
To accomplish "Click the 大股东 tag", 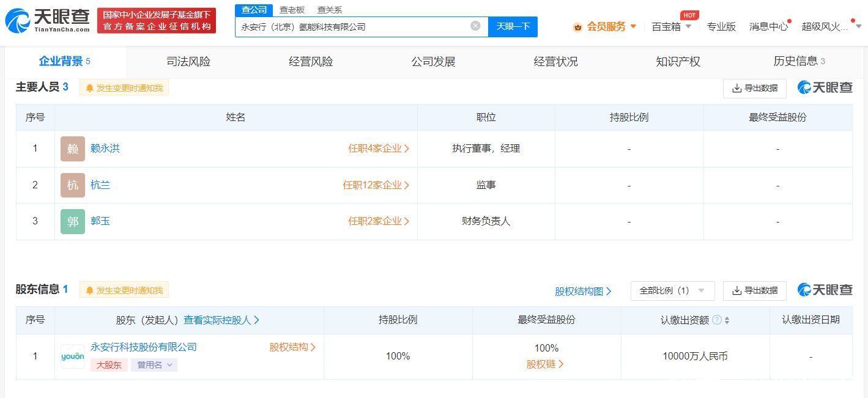I will click(109, 365).
